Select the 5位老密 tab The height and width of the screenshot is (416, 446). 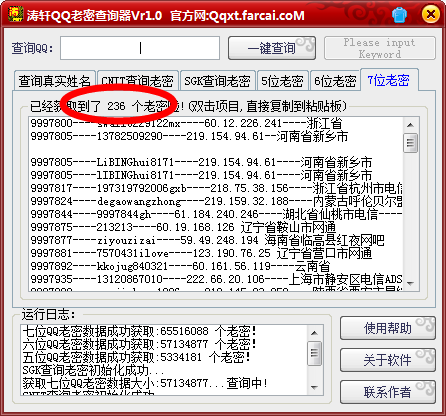(x=282, y=81)
